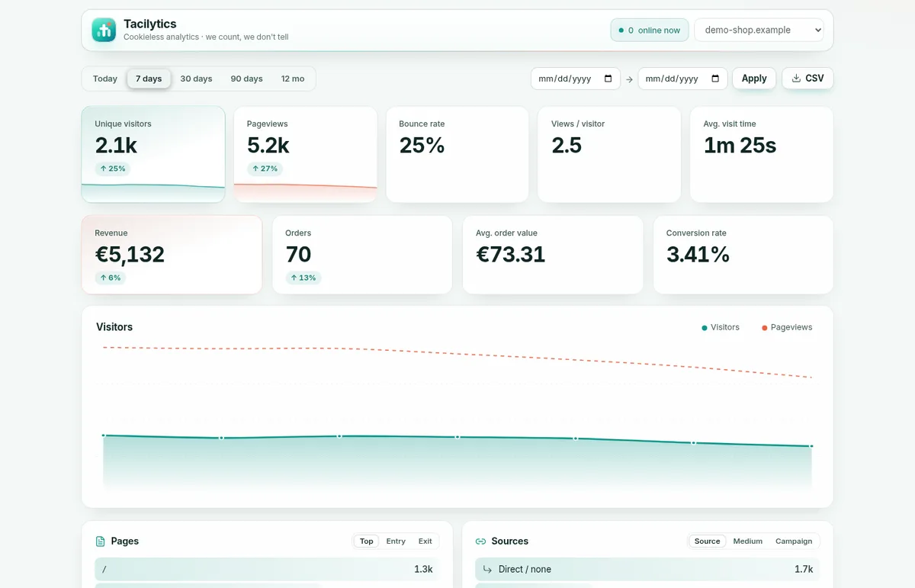915x588 pixels.
Task: Click the 3.41% conversion value
Action: coord(698,254)
